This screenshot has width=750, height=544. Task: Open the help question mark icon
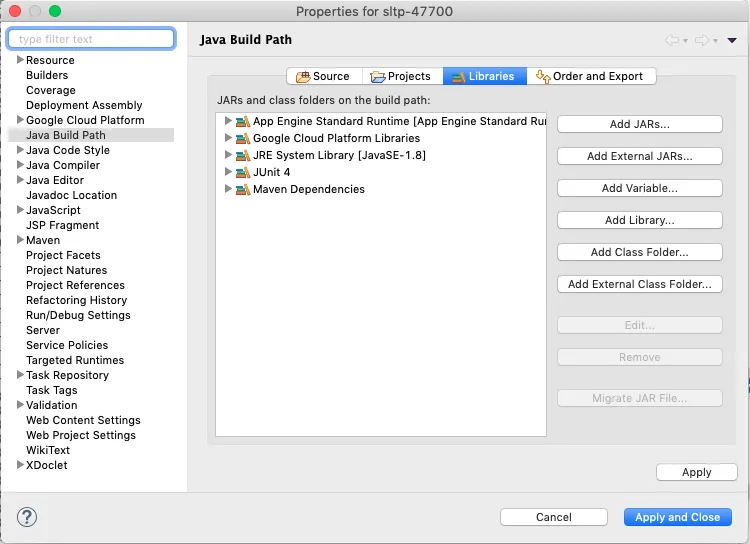pyautogui.click(x=27, y=516)
